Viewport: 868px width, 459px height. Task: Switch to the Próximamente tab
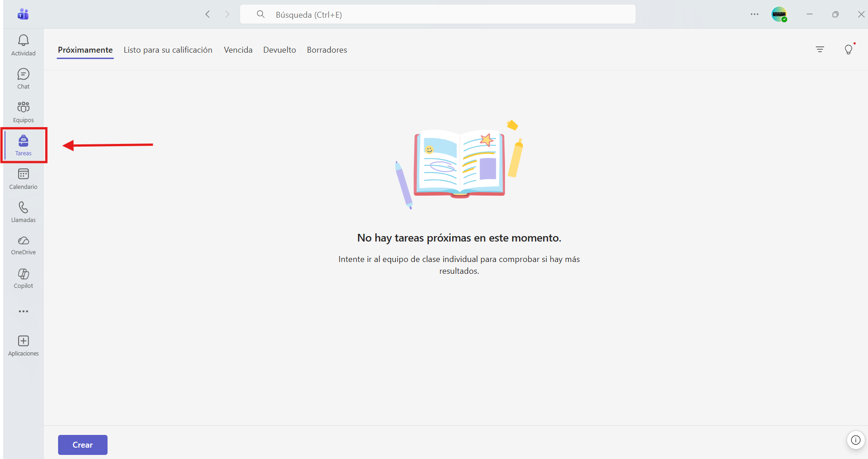click(85, 50)
